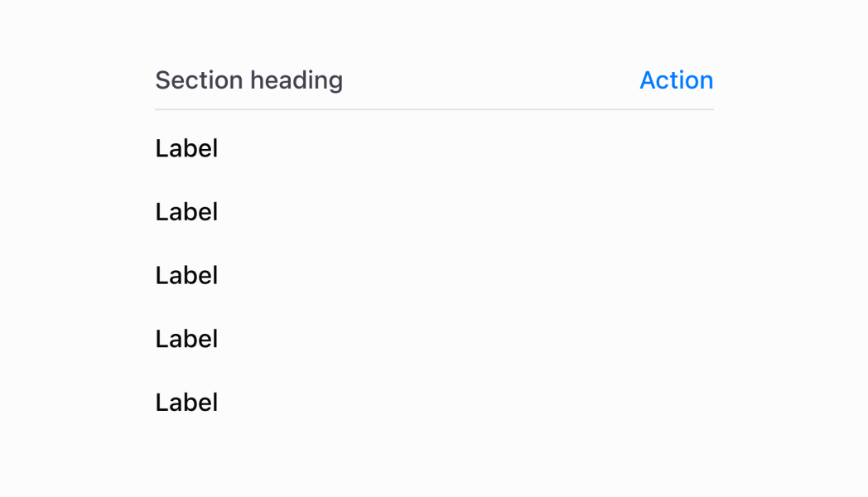Click the gray Section heading title
The image size is (868, 497).
[248, 80]
